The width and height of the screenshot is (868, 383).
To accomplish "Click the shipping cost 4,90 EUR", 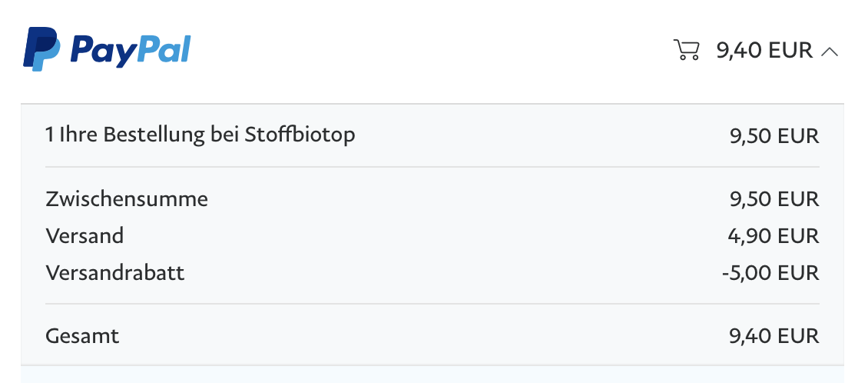I will pyautogui.click(x=774, y=236).
